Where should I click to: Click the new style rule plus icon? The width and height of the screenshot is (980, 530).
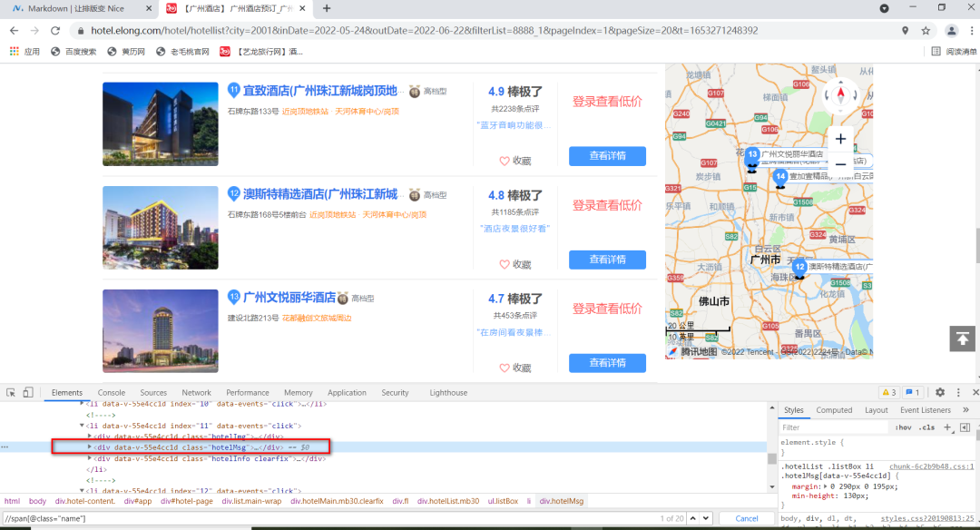pos(947,427)
